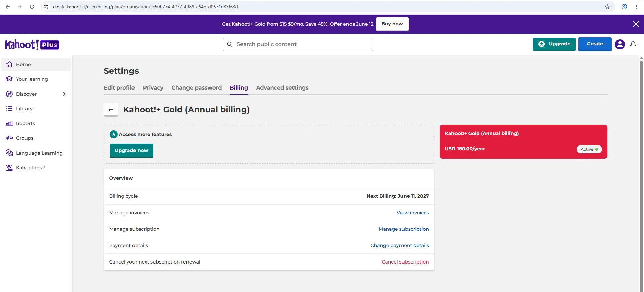Open Groups in the sidebar

[x=36, y=138]
